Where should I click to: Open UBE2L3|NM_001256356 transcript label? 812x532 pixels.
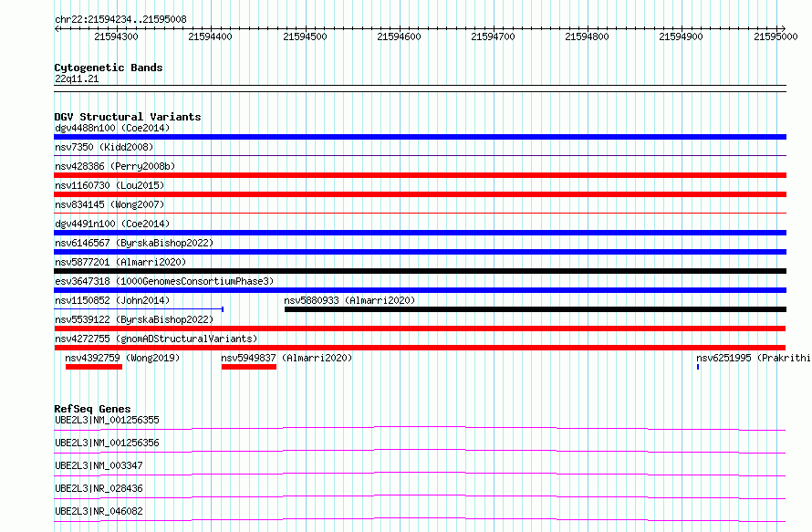click(x=107, y=443)
